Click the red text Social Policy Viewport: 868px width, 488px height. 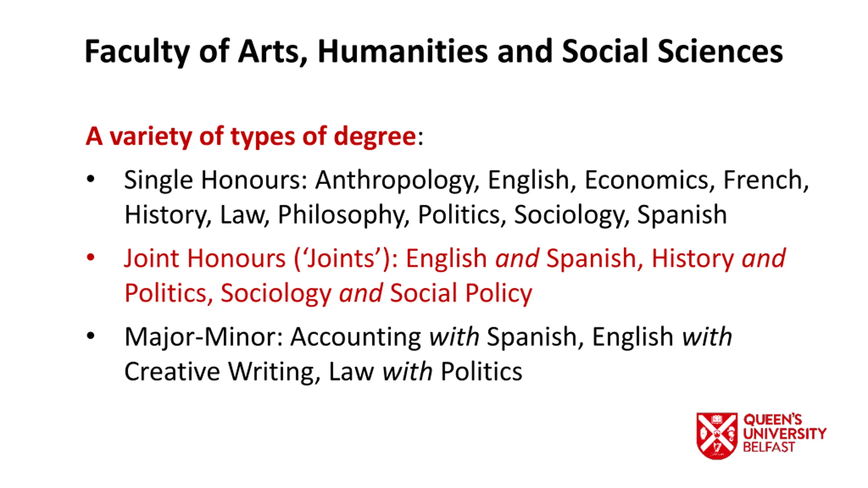(461, 293)
